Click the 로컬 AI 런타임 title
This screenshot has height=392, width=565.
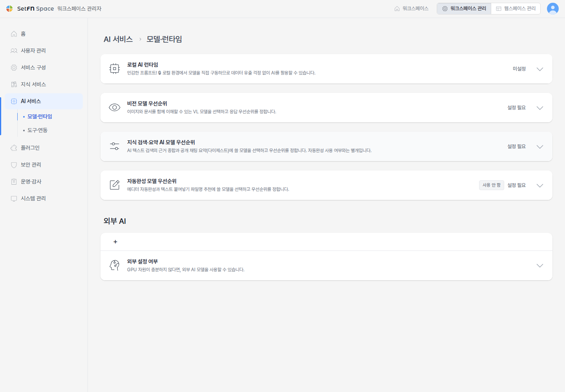pos(142,65)
